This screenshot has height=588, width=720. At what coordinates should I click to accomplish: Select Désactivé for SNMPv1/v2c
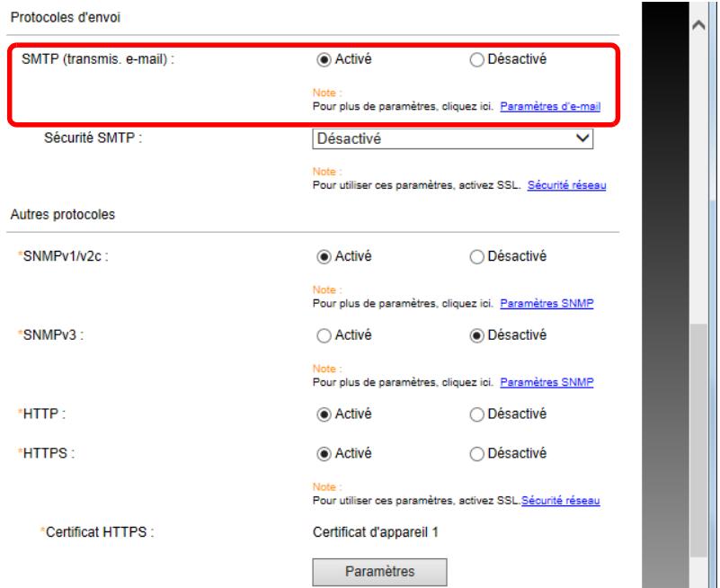[476, 255]
